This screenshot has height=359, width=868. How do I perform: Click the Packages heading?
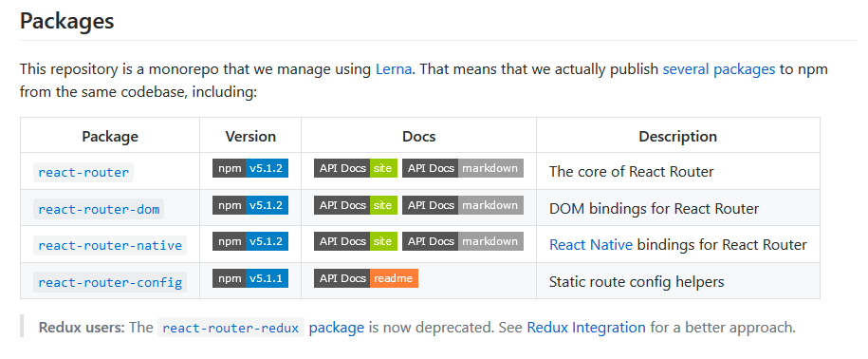coord(67,21)
